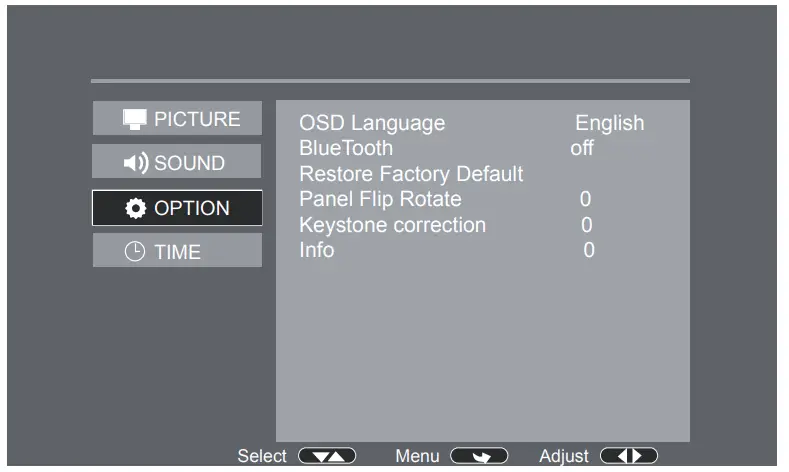Click the monitor icon on PICTURE tab
The image size is (789, 472).
tap(135, 119)
